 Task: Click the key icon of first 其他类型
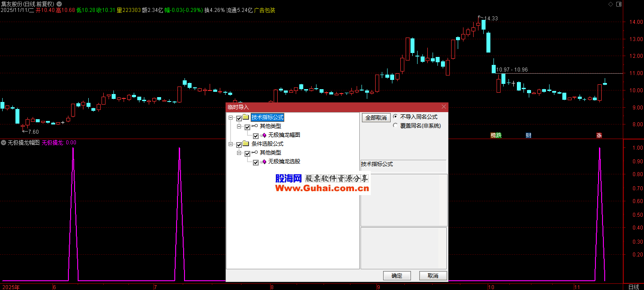[255, 126]
